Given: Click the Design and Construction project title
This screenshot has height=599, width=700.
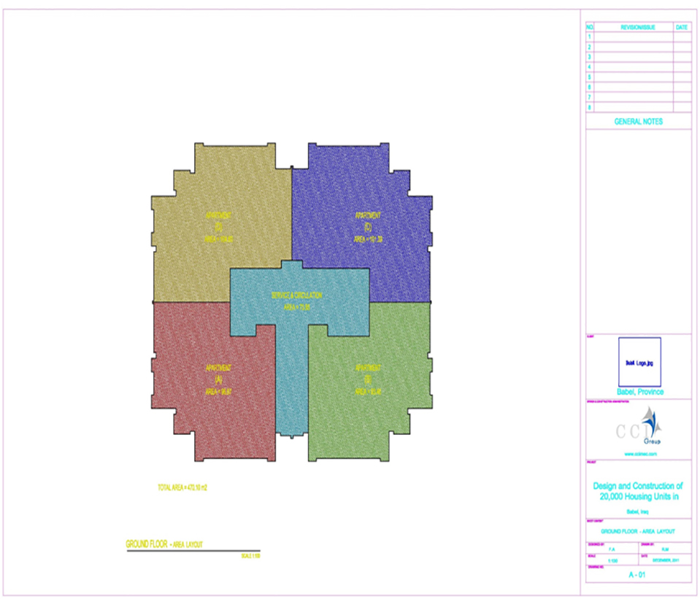Looking at the screenshot, I should pyautogui.click(x=639, y=491).
